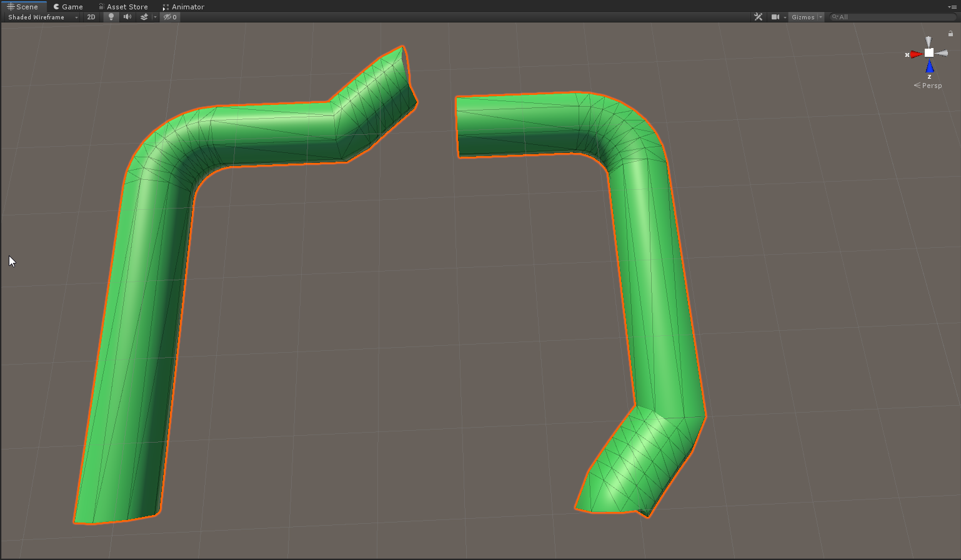The width and height of the screenshot is (961, 560).
Task: Open the Gizmos dropdown arrow
Action: point(820,17)
